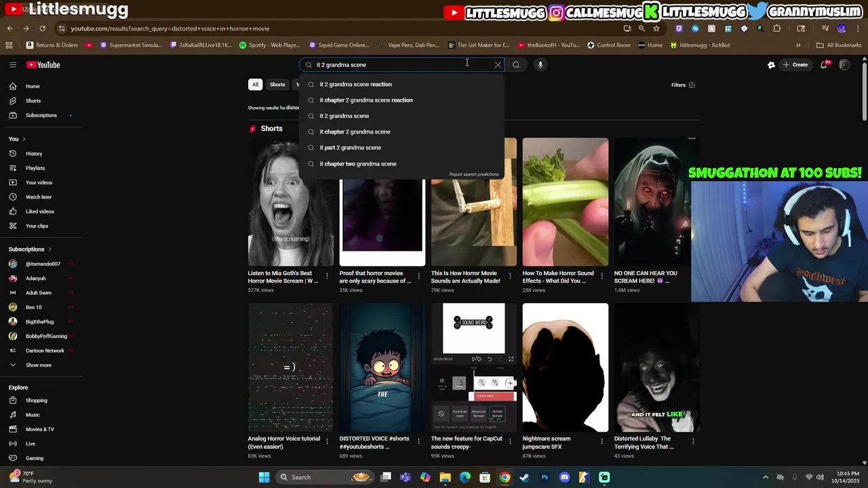Open Mia Goth scream short thumbnail
The height and width of the screenshot is (488, 868).
click(x=290, y=202)
